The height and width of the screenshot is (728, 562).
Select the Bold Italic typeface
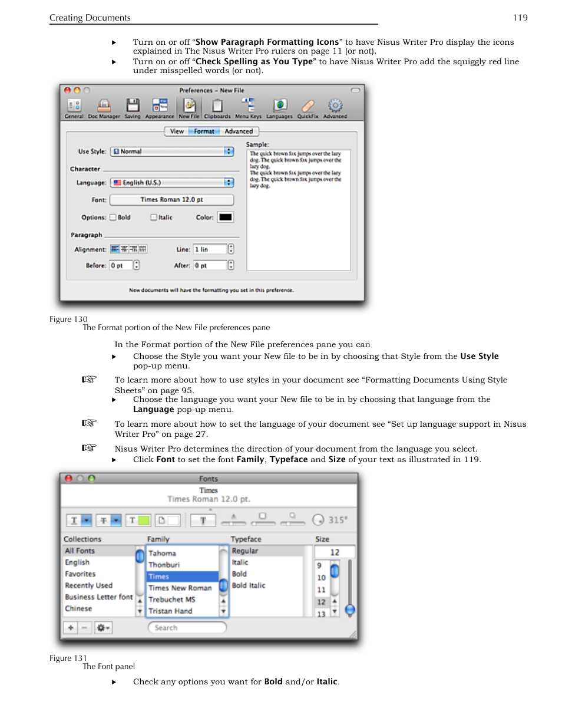pos(266,585)
